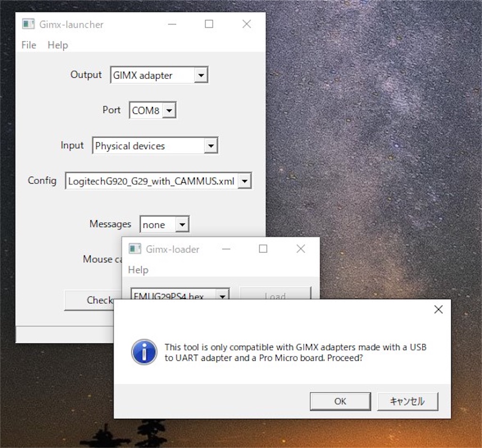Click the Load button in Gimx-loader
The image size is (482, 448).
(x=275, y=293)
